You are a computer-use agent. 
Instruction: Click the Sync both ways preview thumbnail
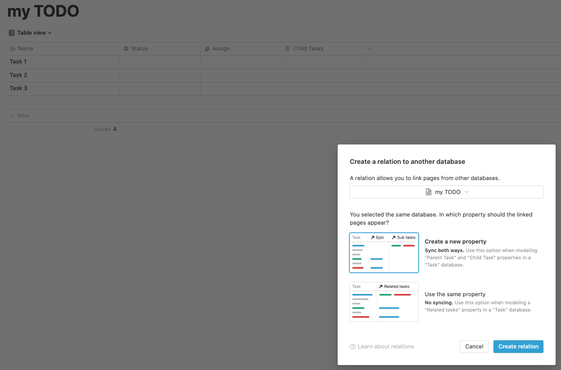pyautogui.click(x=384, y=253)
